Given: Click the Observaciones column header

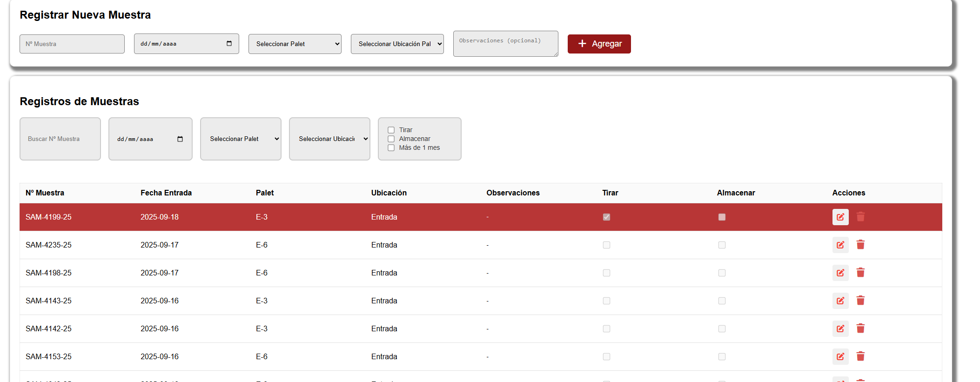Looking at the screenshot, I should click(513, 193).
